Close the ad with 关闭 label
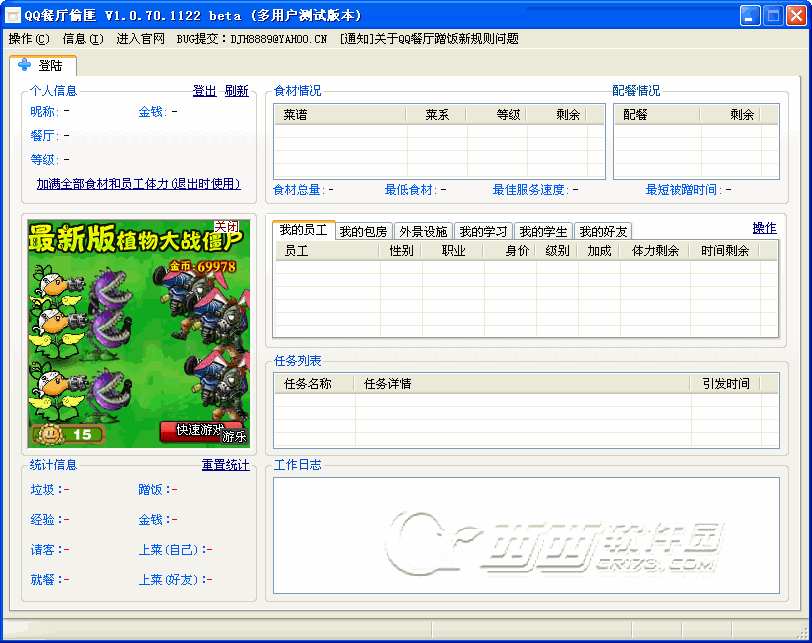Viewport: 812px width, 643px height. [x=226, y=227]
